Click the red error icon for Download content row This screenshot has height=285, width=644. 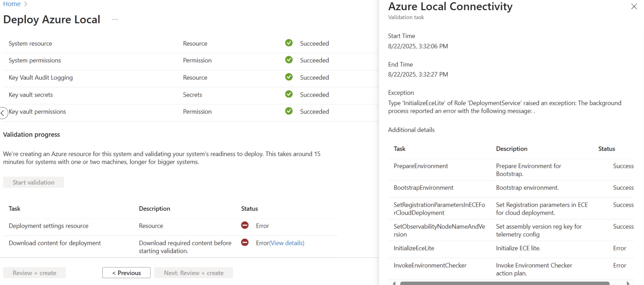tap(245, 243)
